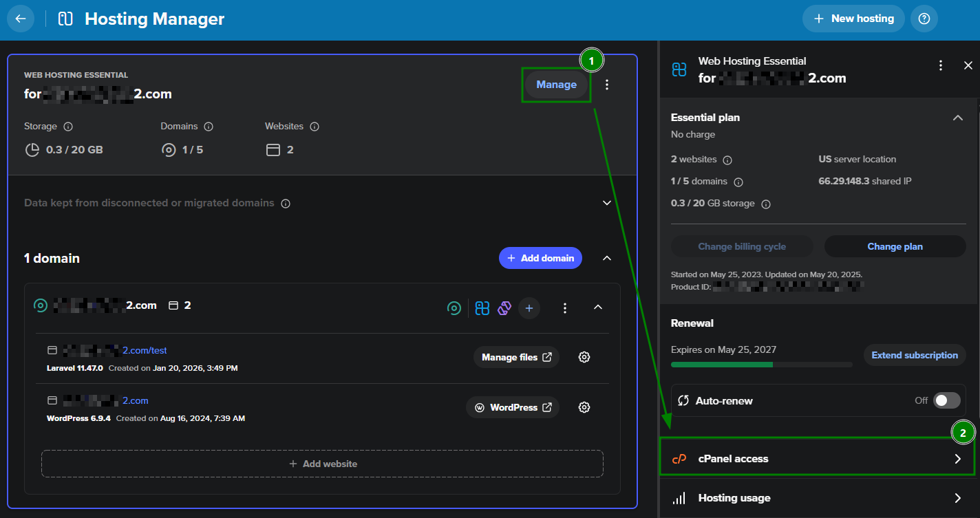Image resolution: width=980 pixels, height=518 pixels.
Task: Click the Auto-renew circular arrows icon
Action: click(683, 400)
